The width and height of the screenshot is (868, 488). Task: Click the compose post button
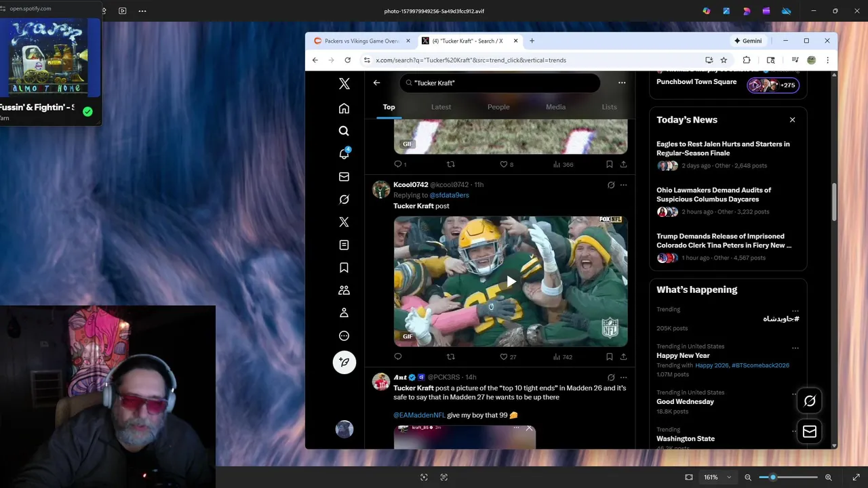344,362
